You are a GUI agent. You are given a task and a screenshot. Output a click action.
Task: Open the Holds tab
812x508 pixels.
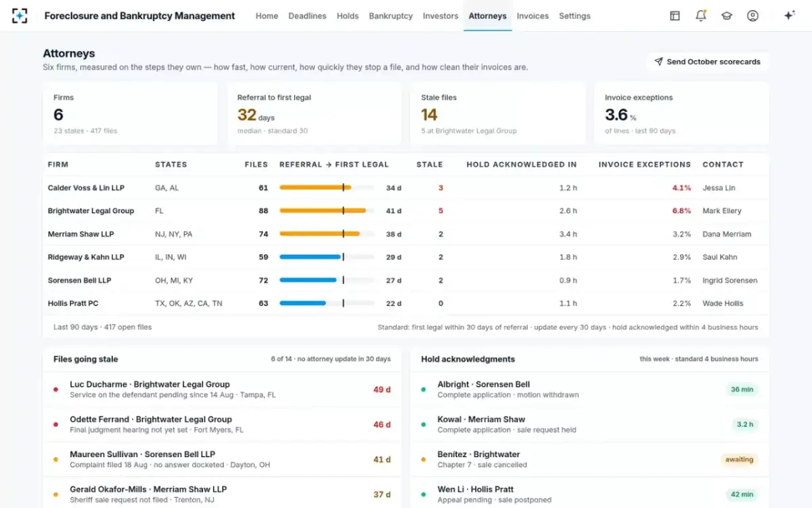point(348,16)
